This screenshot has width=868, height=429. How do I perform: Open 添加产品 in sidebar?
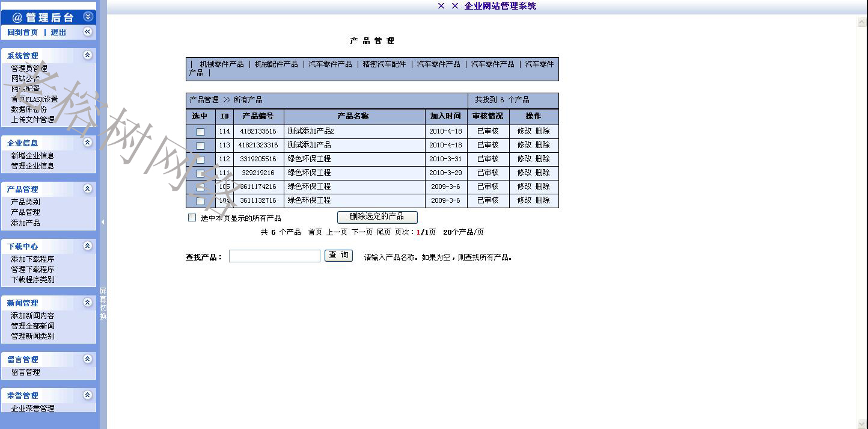(25, 223)
